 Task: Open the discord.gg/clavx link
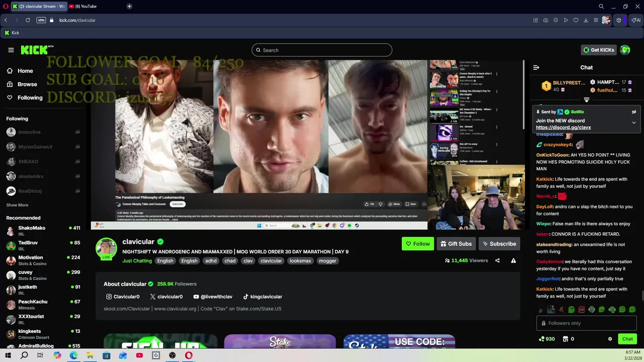563,128
